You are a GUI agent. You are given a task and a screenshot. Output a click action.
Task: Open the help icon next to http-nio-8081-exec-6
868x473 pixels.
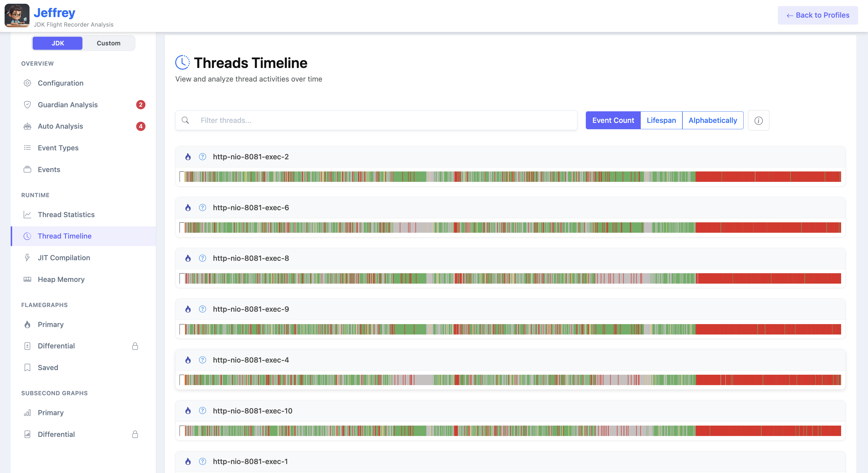(202, 208)
